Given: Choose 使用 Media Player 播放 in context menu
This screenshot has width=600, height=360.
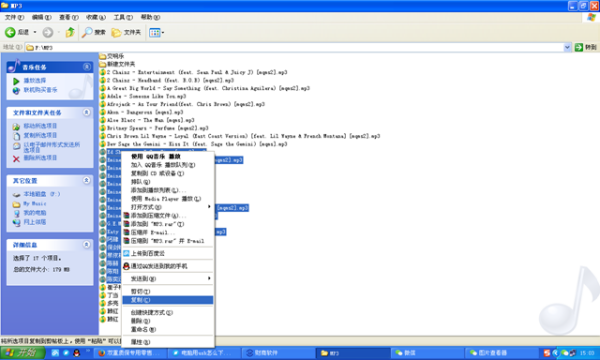Looking at the screenshot, I should click(168, 199).
